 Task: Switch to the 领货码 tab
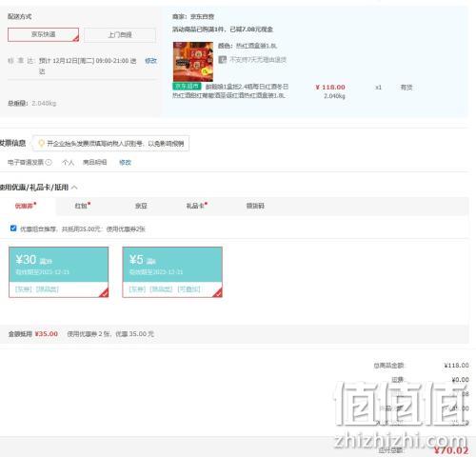click(255, 206)
